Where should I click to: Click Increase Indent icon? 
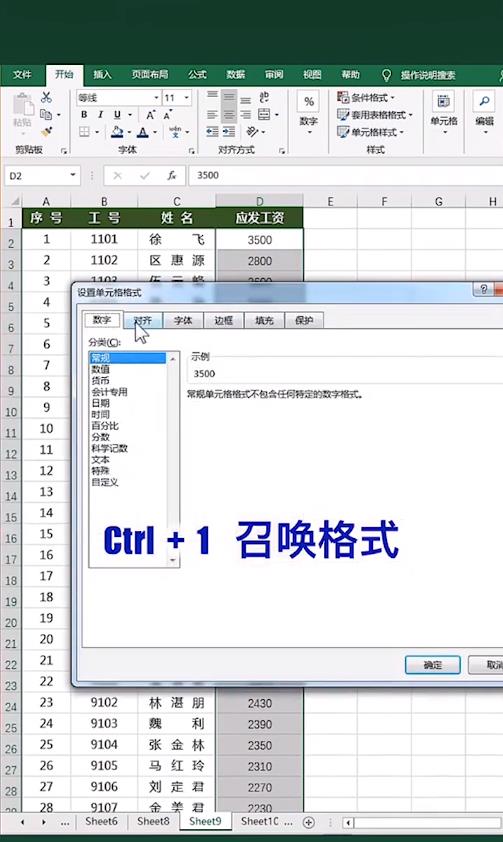point(229,132)
